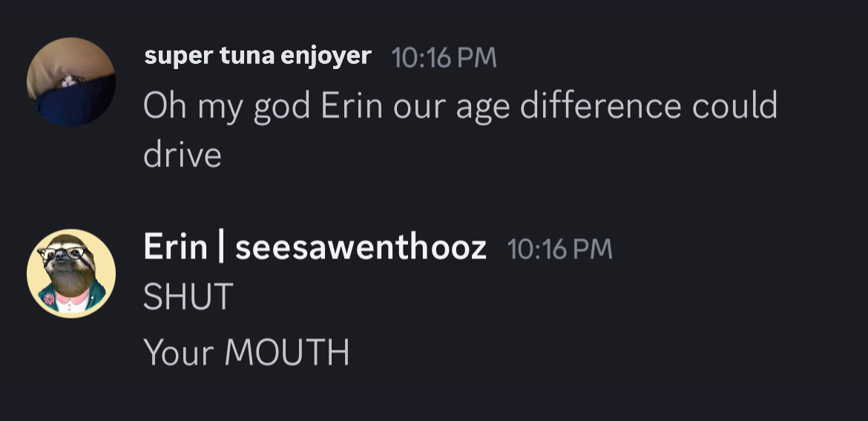Screen dimensions: 868x421
Task: Click the word "MOUTH" in Erin's reply
Action: point(286,352)
